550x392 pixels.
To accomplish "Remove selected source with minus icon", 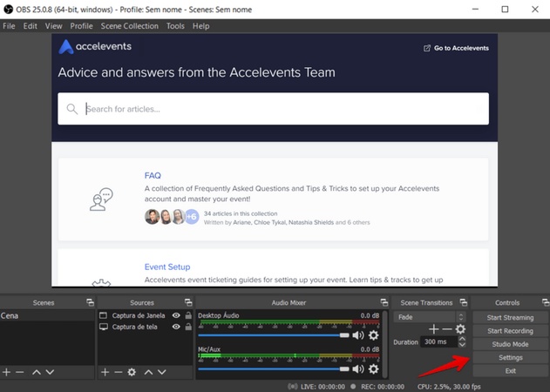I will (x=118, y=372).
